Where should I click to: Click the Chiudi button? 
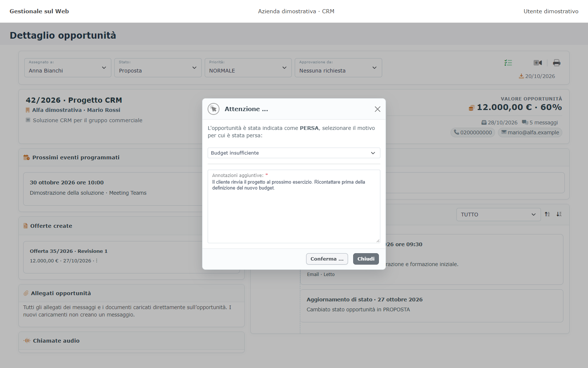(366, 259)
